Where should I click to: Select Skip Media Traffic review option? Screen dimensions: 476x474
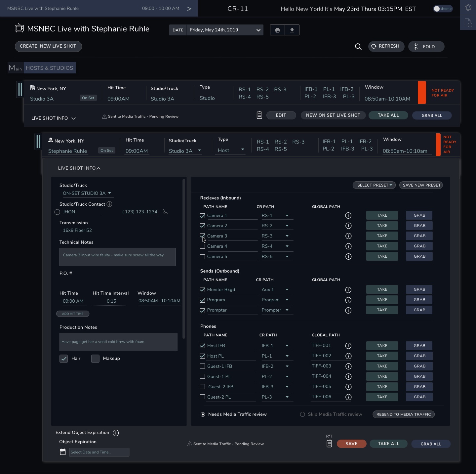point(302,414)
